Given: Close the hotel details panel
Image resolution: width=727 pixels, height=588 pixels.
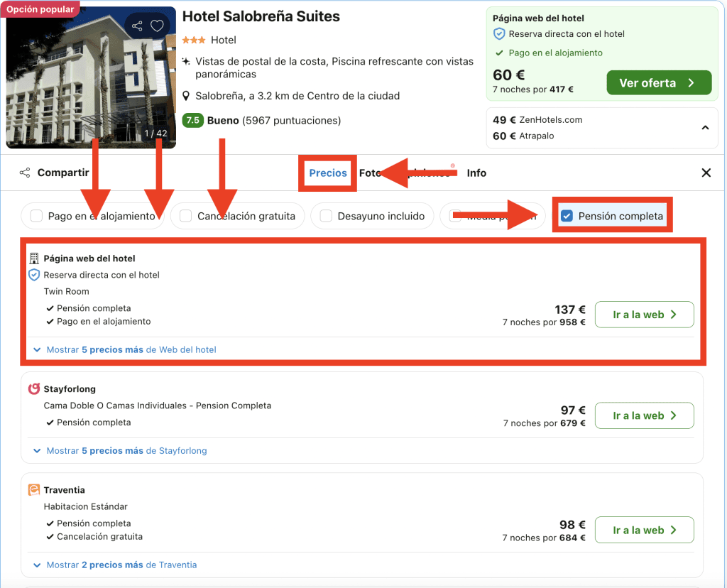Looking at the screenshot, I should pos(706,173).
